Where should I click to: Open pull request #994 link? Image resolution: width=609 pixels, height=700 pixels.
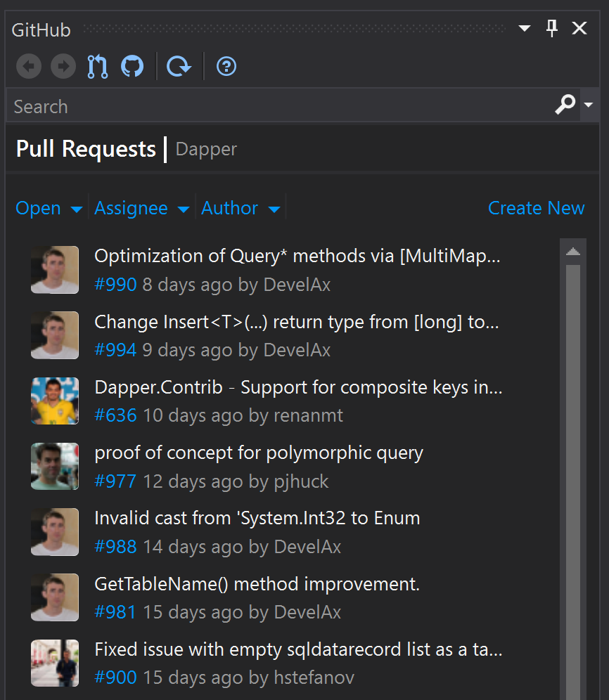[115, 350]
